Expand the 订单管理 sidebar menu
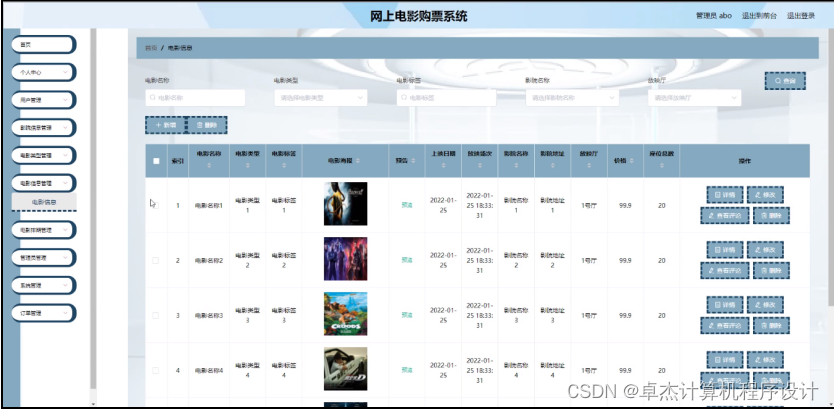This screenshot has width=834, height=410. tap(42, 313)
